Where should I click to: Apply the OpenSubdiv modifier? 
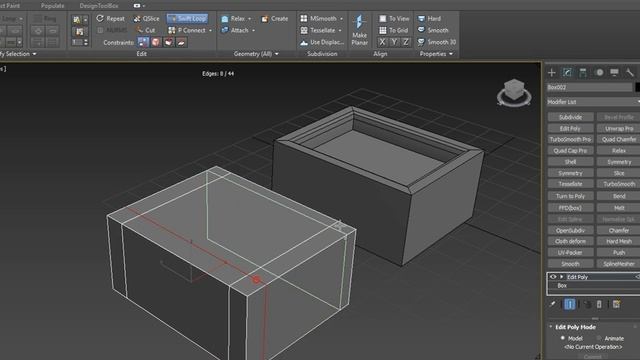tap(570, 230)
